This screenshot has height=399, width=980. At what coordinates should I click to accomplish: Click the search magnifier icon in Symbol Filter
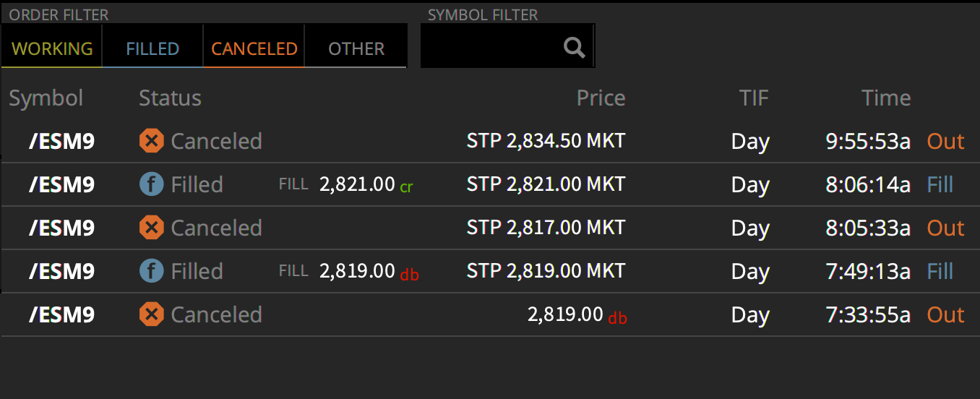click(575, 48)
